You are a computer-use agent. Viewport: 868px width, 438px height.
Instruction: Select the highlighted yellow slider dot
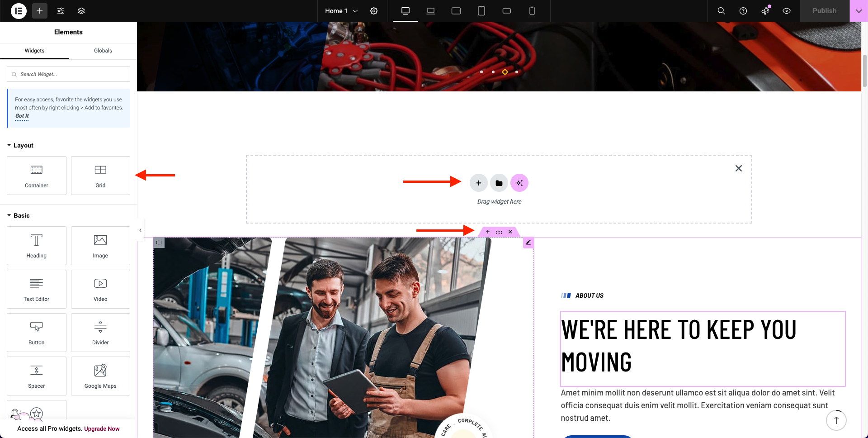point(505,72)
